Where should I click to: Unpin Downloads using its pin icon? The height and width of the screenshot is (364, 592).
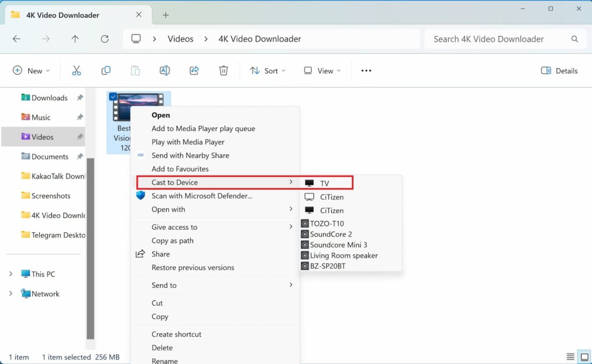tap(80, 98)
